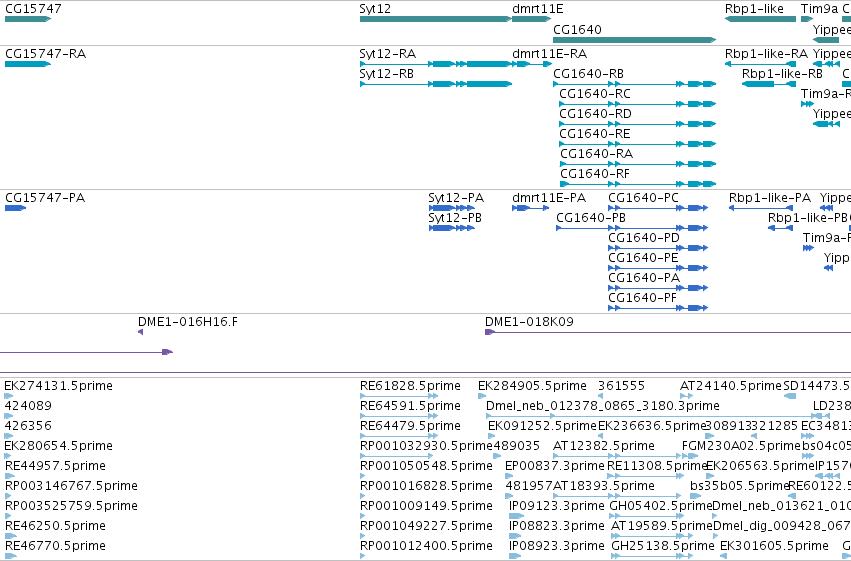This screenshot has height=561, width=851.
Task: Select the Rbp1-like gene label
Action: pyautogui.click(x=754, y=9)
